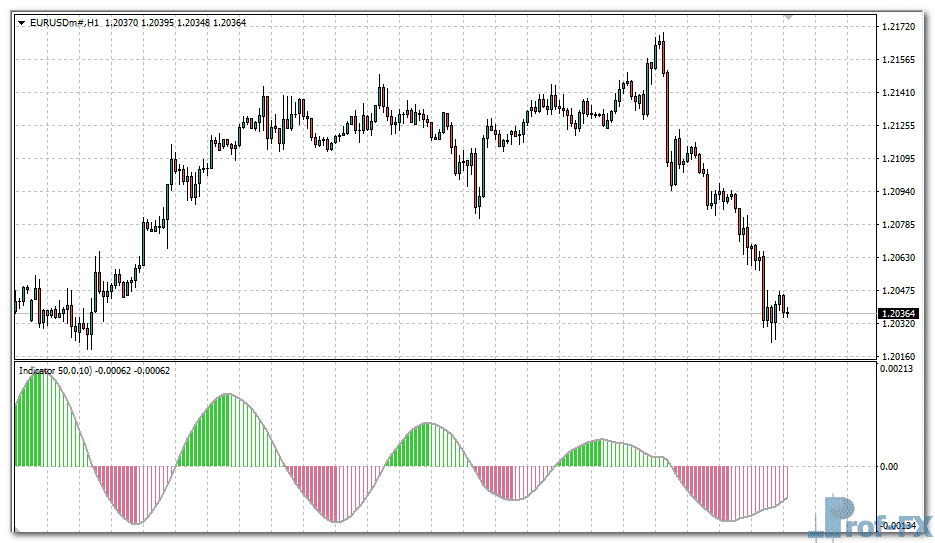Click the EURUSDm#,H1 symbol title text

[65, 22]
